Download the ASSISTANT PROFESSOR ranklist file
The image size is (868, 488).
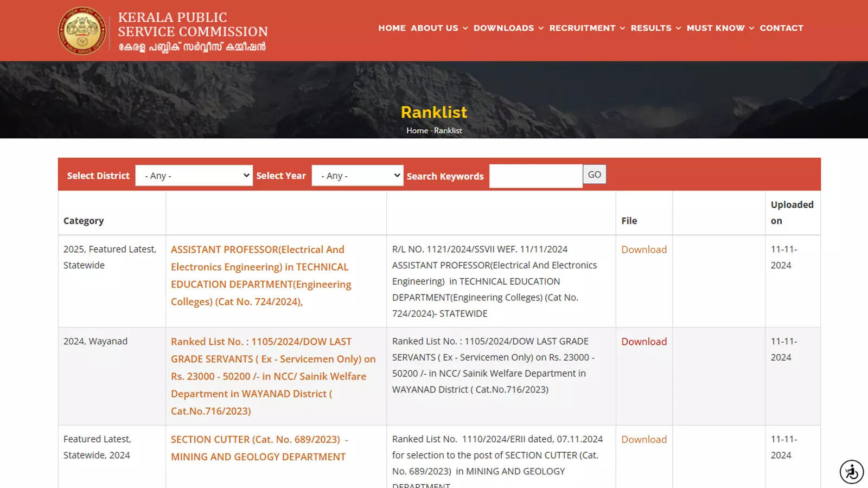(644, 249)
